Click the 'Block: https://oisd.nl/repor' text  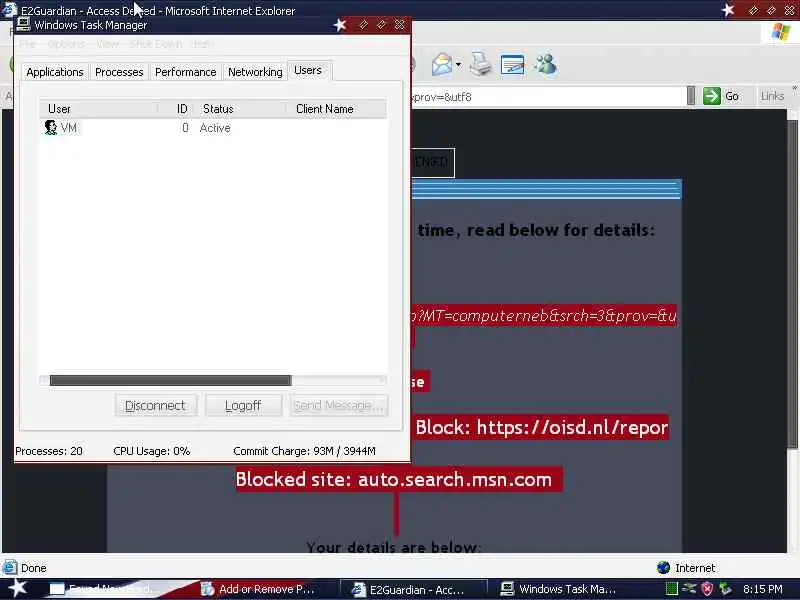pos(541,428)
